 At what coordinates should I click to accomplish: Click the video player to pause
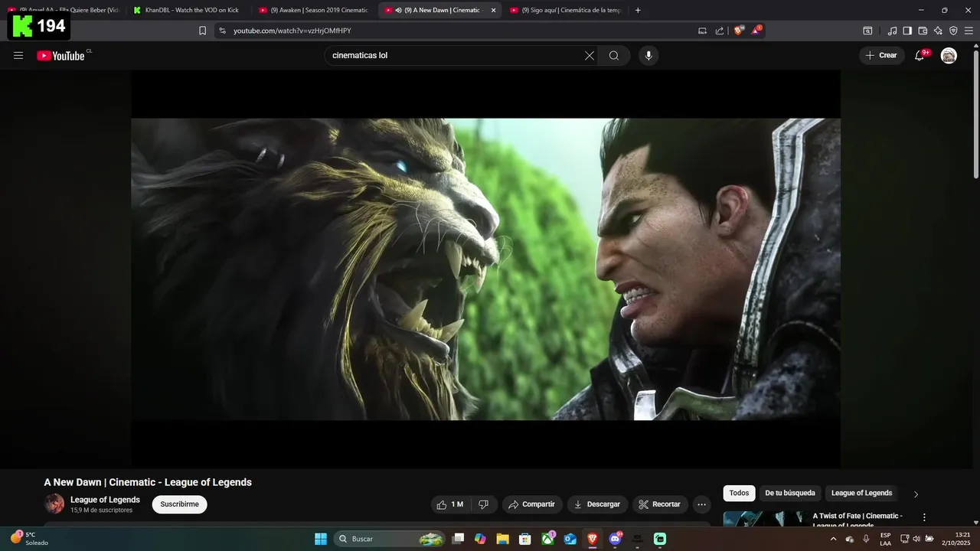tap(485, 269)
